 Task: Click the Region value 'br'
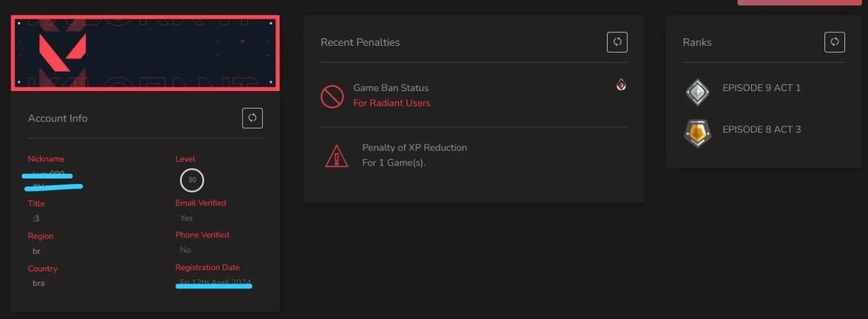pos(37,251)
